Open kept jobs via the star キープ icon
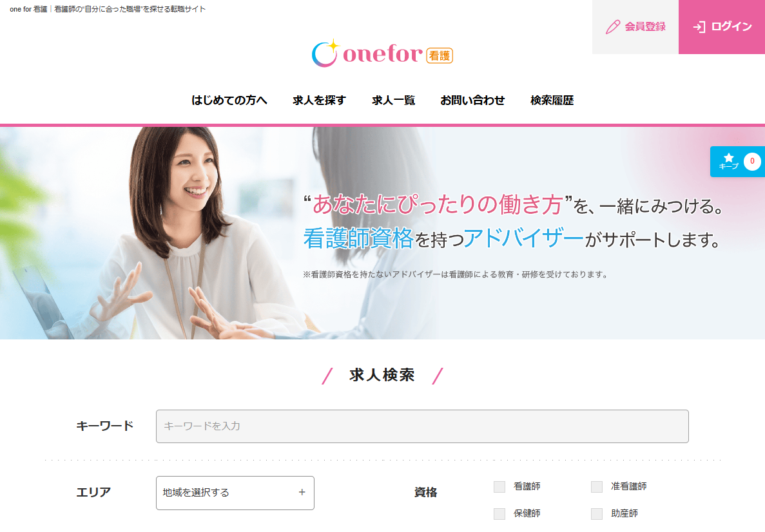The height and width of the screenshot is (532, 765). coord(728,161)
